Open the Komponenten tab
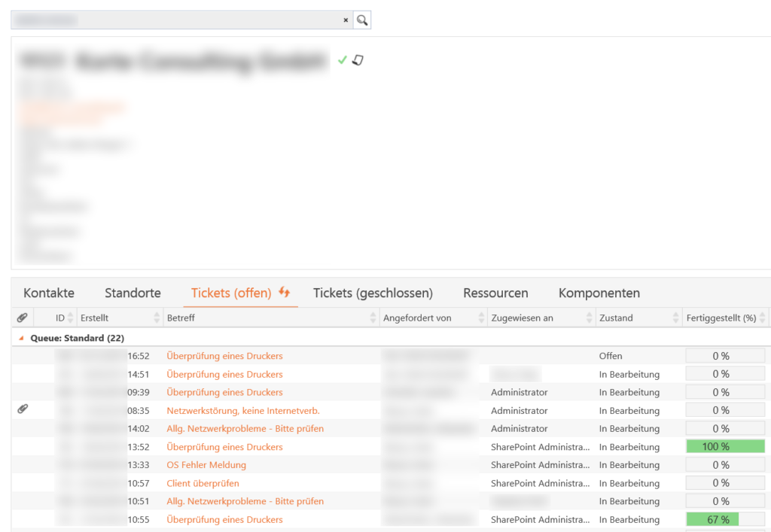This screenshot has height=532, width=771. click(x=599, y=293)
